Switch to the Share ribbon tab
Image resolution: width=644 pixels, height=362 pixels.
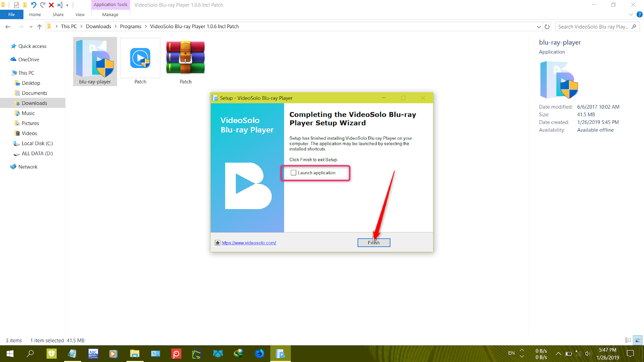pyautogui.click(x=58, y=14)
